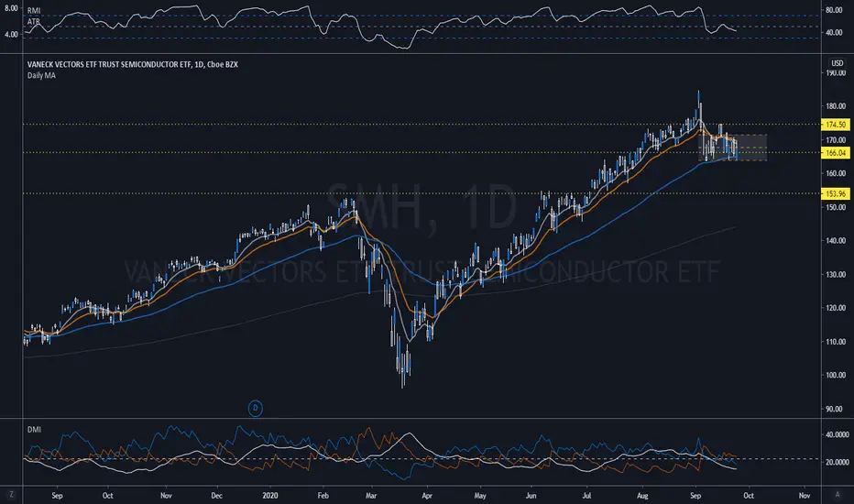This screenshot has width=854, height=504.
Task: Click the 174.50 price line label
Action: [x=835, y=125]
